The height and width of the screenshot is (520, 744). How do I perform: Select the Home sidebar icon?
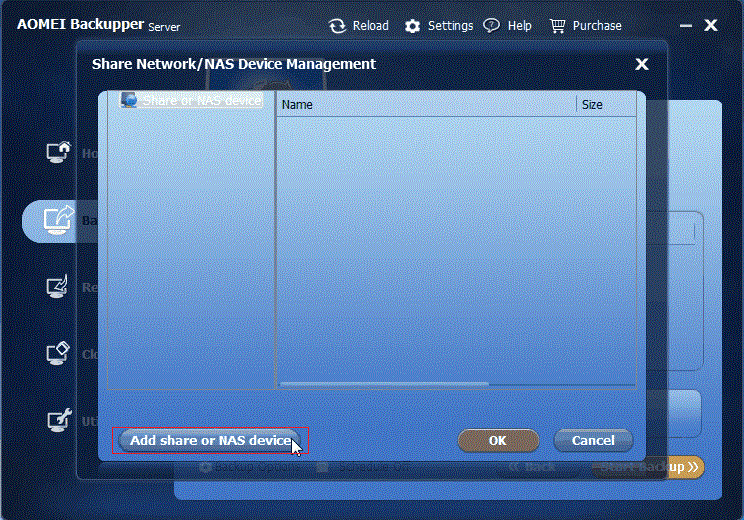point(58,152)
